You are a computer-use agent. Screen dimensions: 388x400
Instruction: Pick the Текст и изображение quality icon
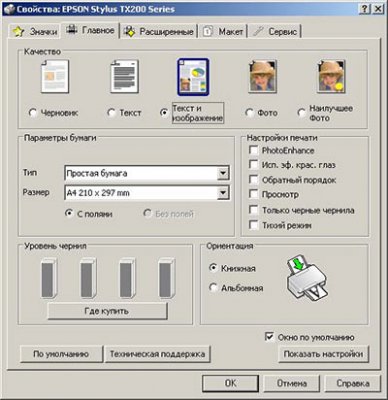click(x=193, y=77)
